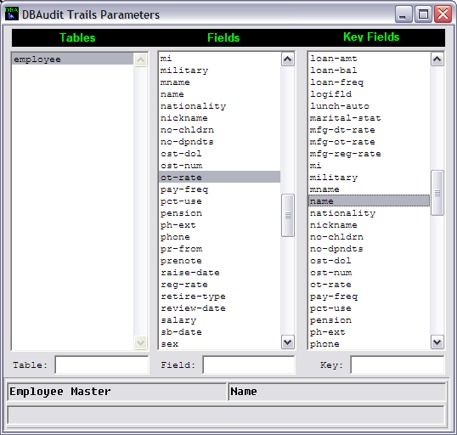Select 'review-date' in the Fields list
457x435 pixels.
coord(220,308)
